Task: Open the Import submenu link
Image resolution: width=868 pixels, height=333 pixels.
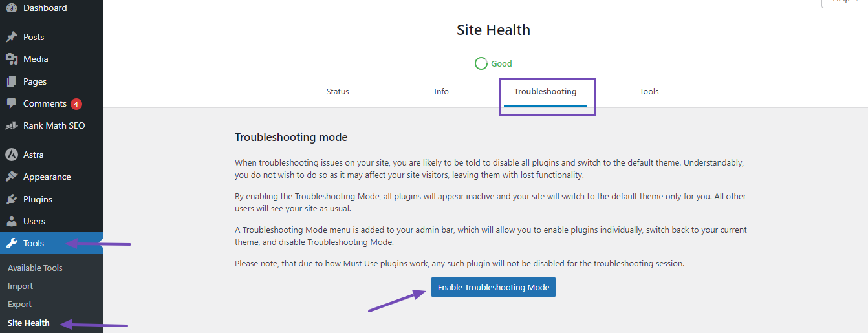Action: [x=20, y=286]
